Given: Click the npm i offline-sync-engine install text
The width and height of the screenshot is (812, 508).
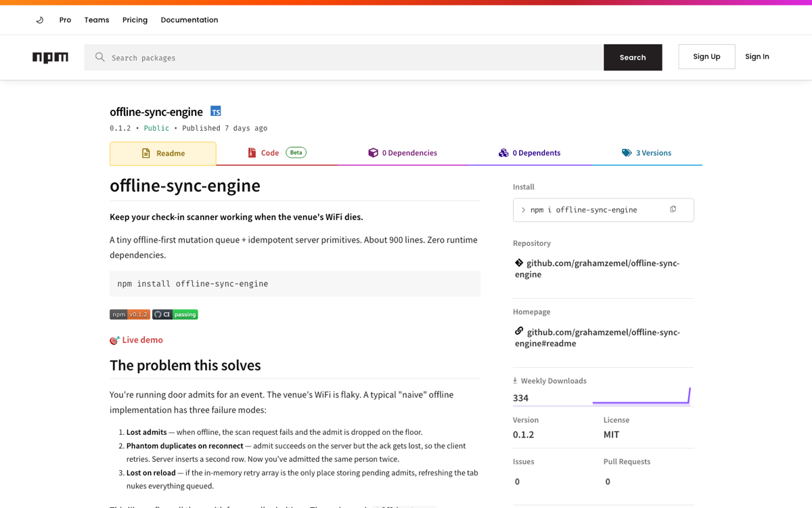Looking at the screenshot, I should tap(583, 210).
